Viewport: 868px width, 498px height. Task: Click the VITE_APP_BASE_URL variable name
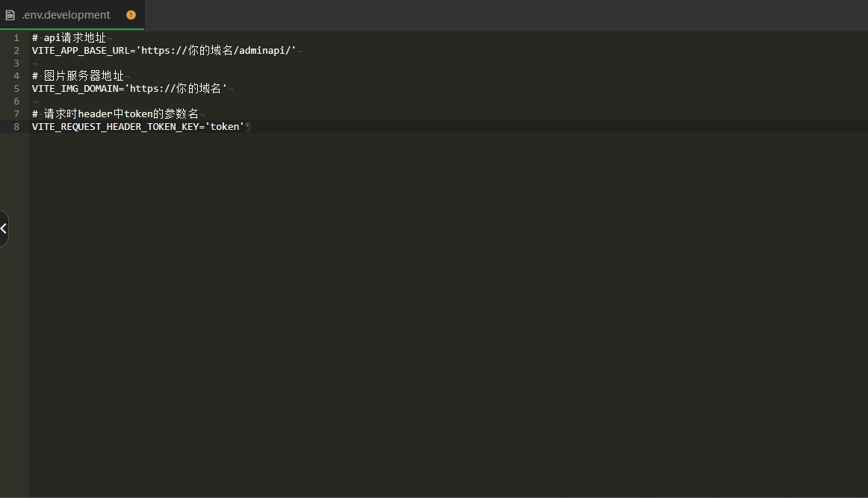[81, 51]
